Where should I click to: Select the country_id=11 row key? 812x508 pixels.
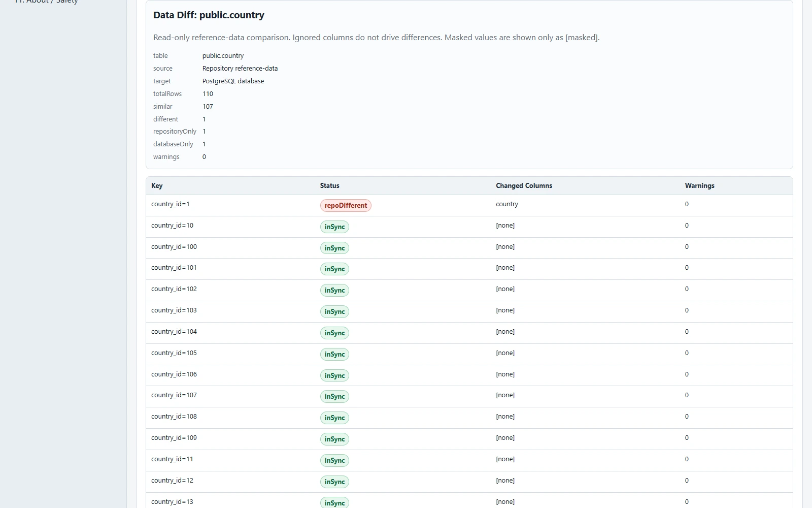(x=173, y=459)
